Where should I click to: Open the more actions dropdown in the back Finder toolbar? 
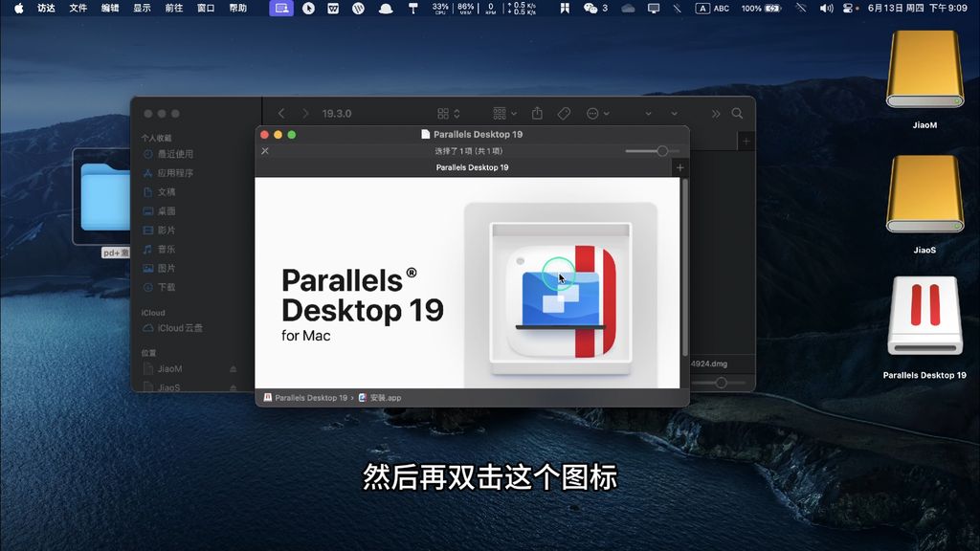[597, 113]
